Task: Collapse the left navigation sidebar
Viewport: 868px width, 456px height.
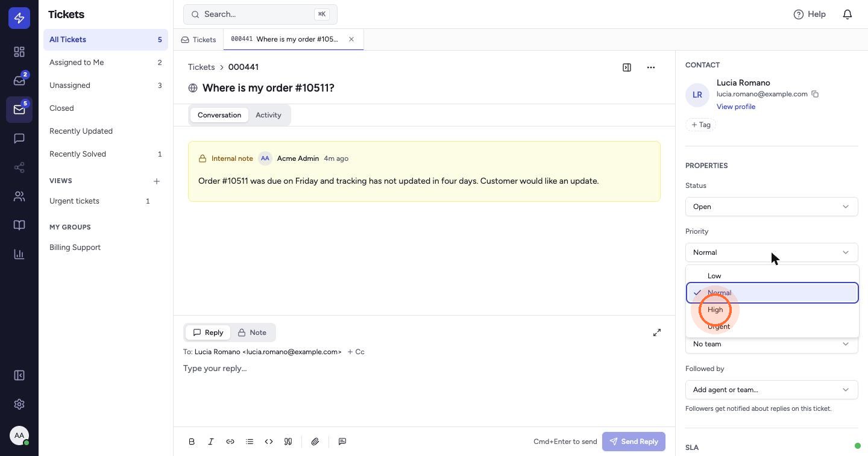Action: (x=19, y=375)
